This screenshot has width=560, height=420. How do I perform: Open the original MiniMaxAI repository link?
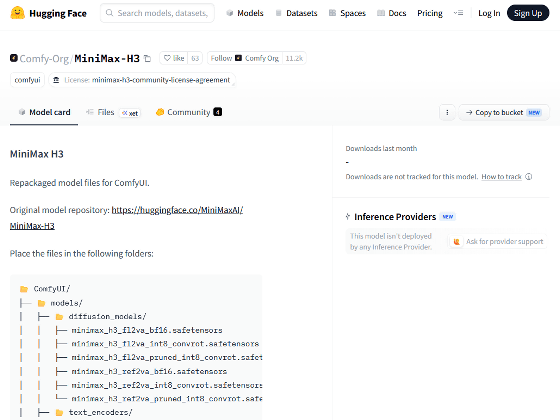177,210
